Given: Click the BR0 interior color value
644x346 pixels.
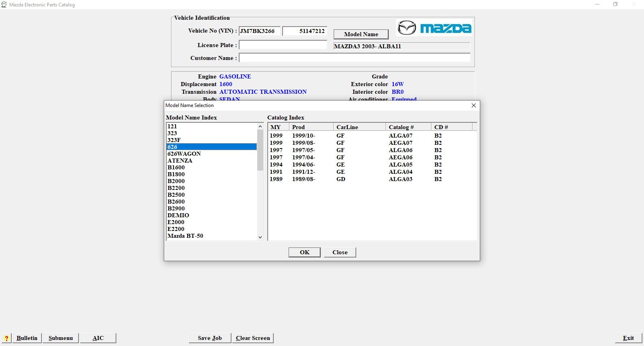Looking at the screenshot, I should point(398,92).
